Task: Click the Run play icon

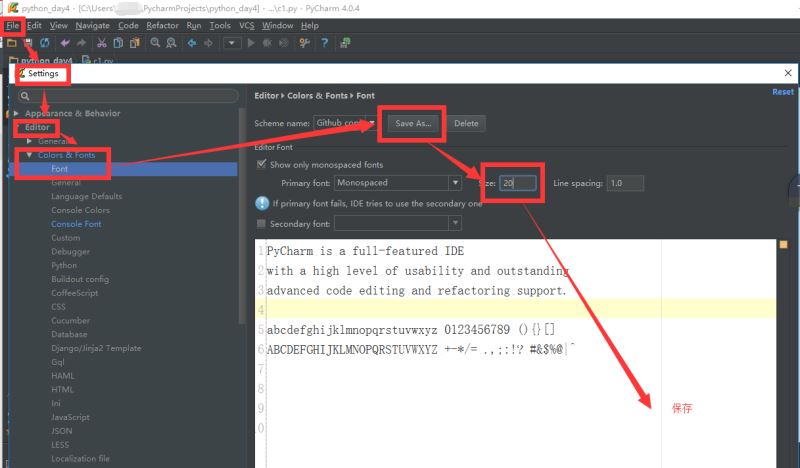Action: tap(251, 43)
